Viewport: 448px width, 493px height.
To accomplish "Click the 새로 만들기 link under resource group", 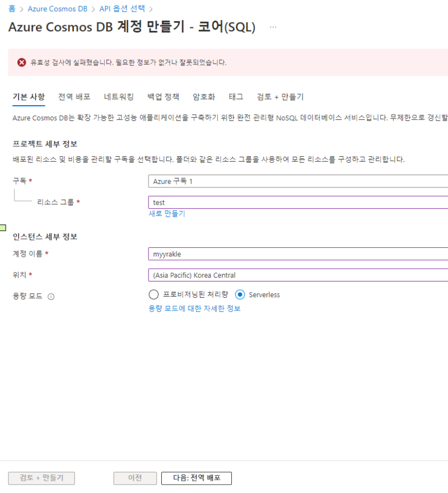I will 166,214.
